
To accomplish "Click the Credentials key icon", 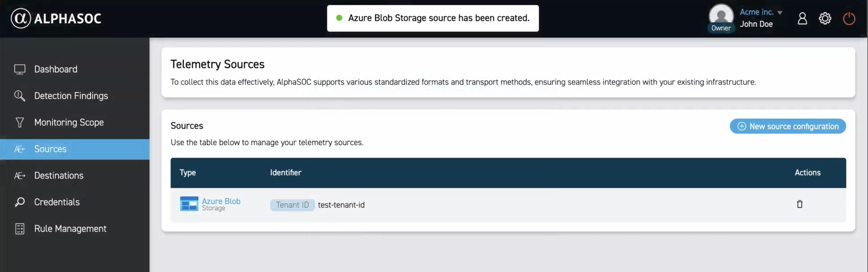I will [19, 202].
